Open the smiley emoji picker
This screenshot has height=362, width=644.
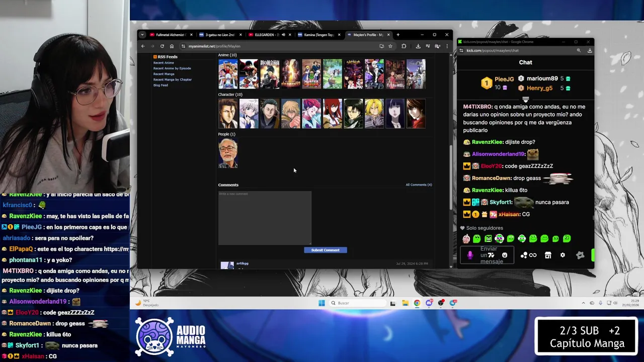coord(505,255)
